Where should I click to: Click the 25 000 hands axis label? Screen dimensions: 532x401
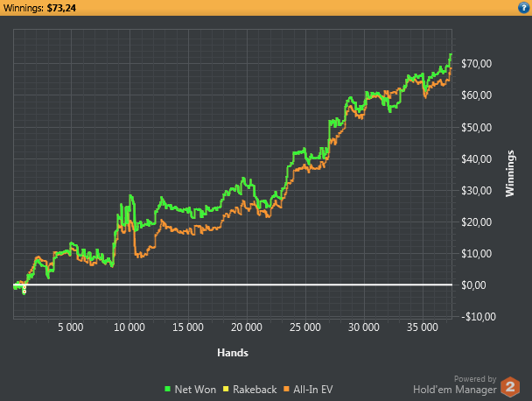click(305, 327)
